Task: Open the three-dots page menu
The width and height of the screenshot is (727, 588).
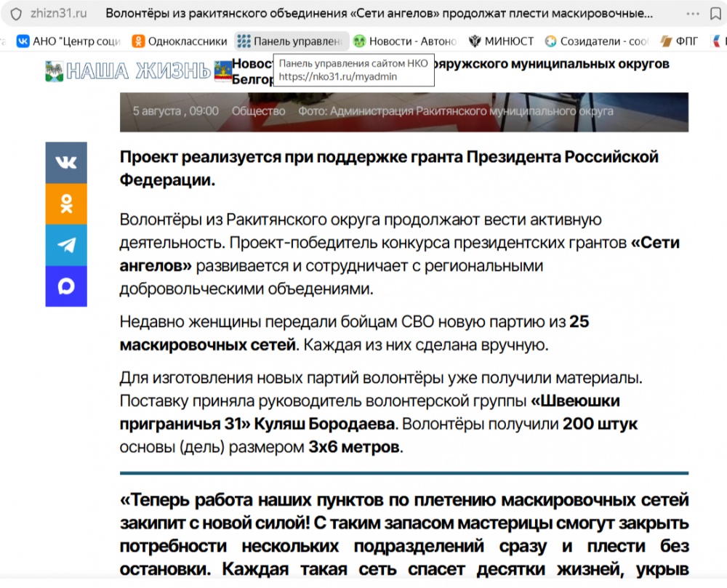Action: (x=693, y=14)
